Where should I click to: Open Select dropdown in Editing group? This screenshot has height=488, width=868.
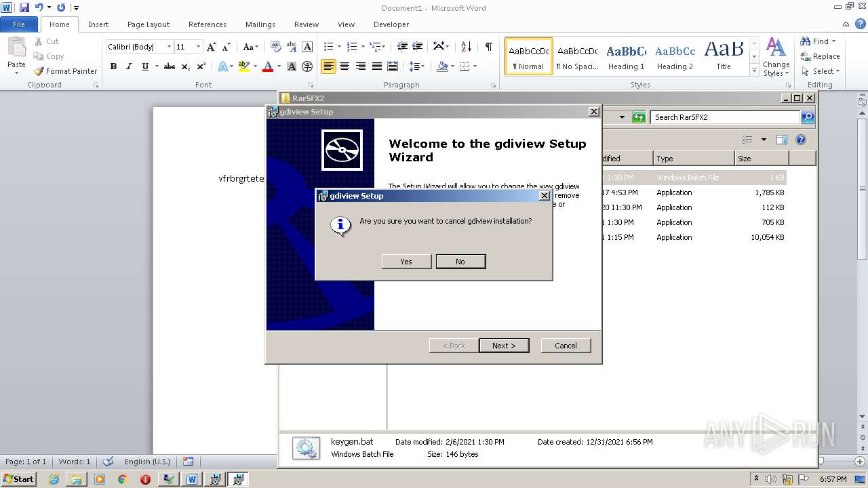click(x=821, y=71)
